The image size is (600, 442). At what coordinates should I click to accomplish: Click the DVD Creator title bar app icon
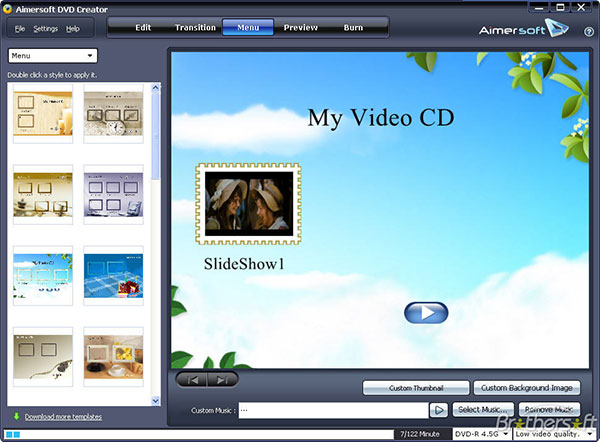coord(7,8)
